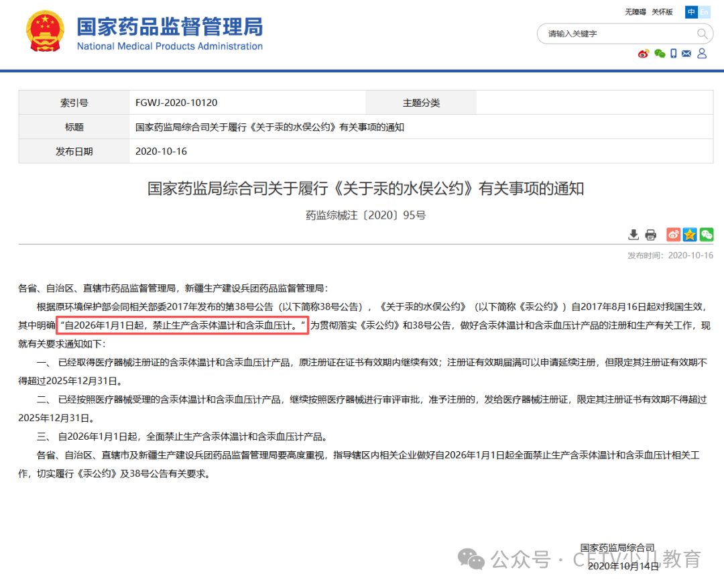Click the mobile phone icon in header
This screenshot has height=588, width=724.
click(674, 54)
